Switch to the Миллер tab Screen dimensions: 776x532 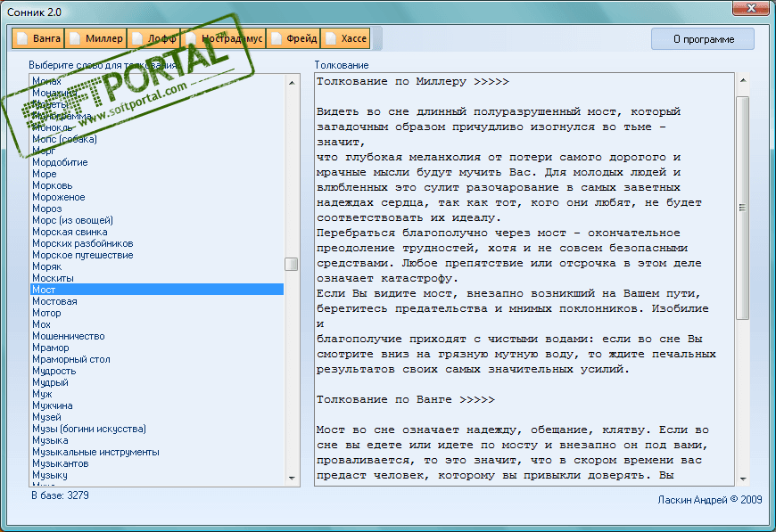coord(95,38)
